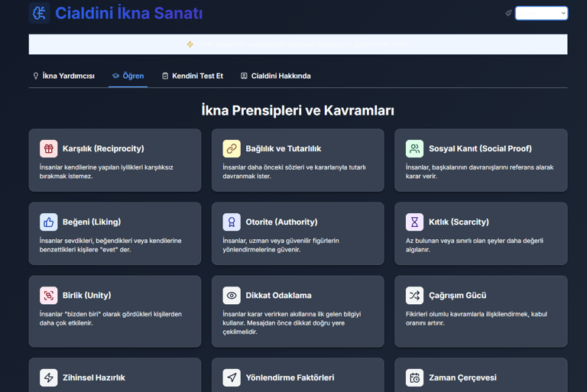Click text "İnsanlar daha önceki sözleri ve kararlarıyla tutarlı"

294,167
